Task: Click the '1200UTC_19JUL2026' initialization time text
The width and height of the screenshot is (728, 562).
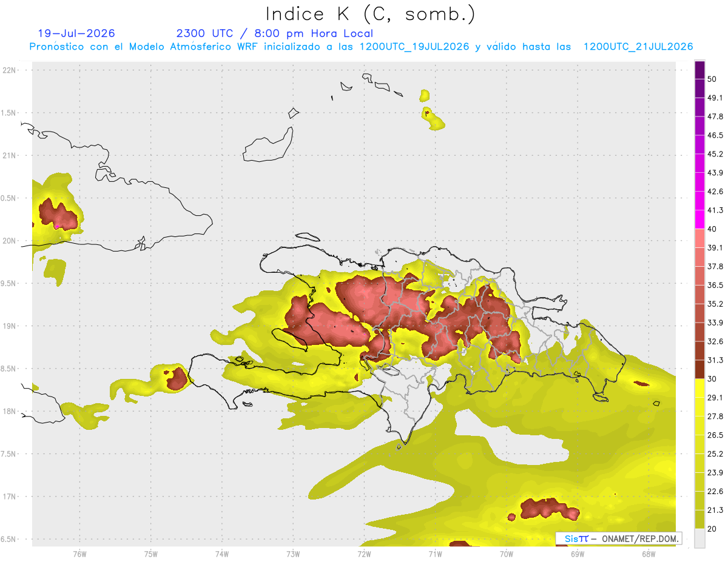Action: click(414, 47)
